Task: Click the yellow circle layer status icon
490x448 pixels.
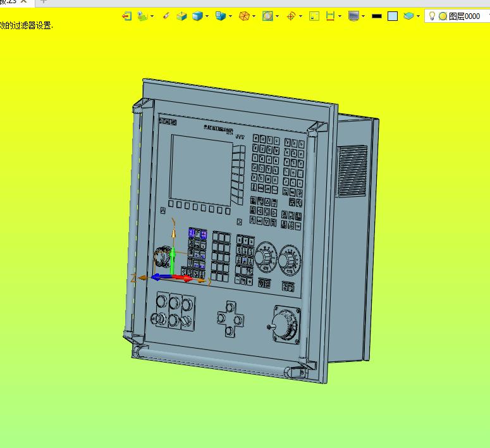Action: point(443,16)
